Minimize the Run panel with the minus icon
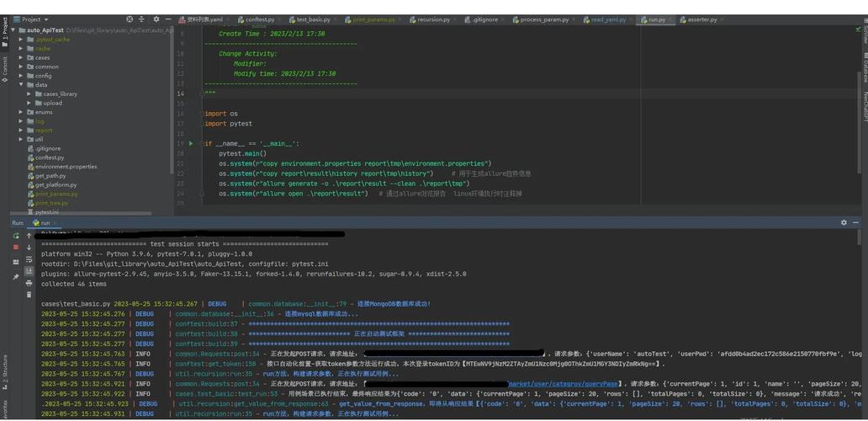 point(856,222)
